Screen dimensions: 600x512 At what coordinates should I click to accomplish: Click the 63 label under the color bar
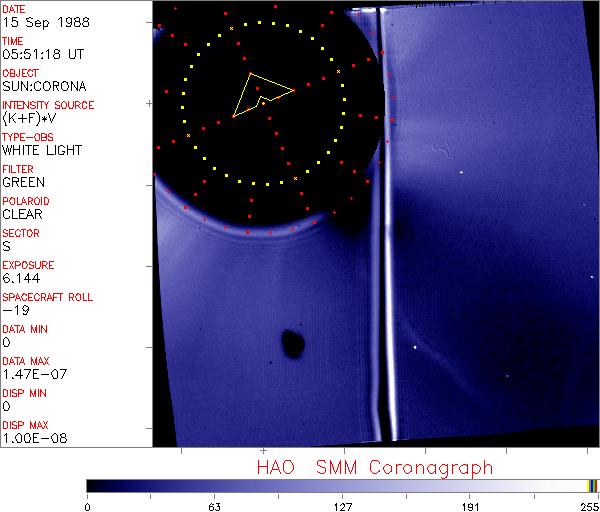[214, 505]
